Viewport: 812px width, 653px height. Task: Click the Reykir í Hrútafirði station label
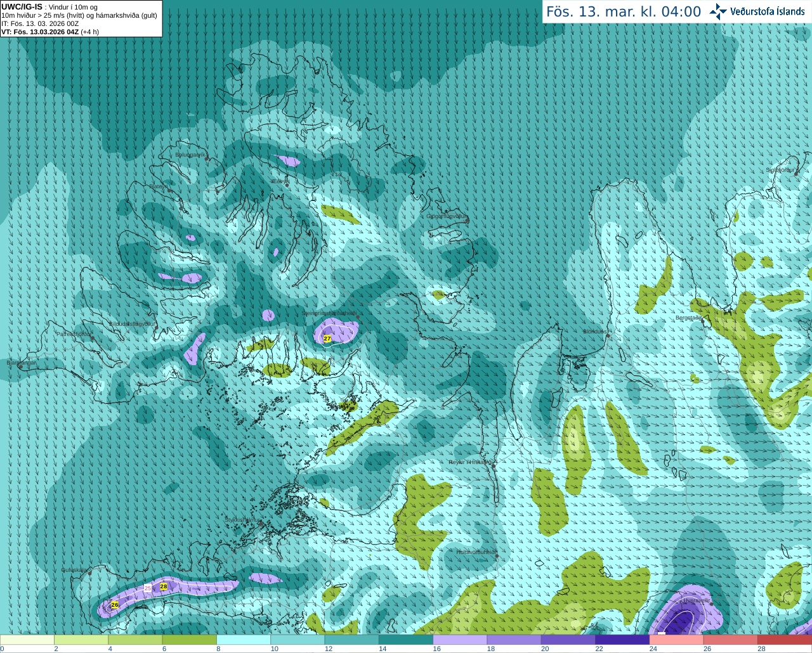click(x=471, y=462)
